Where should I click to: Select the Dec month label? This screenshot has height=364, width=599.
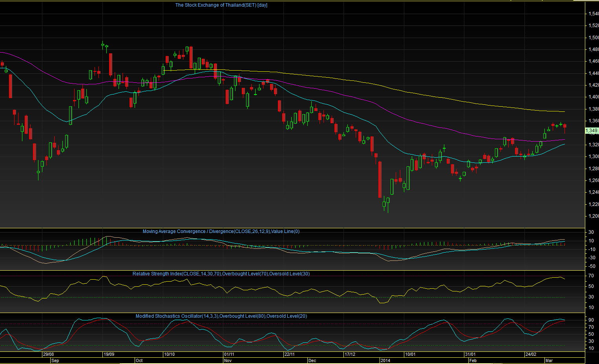(312, 360)
